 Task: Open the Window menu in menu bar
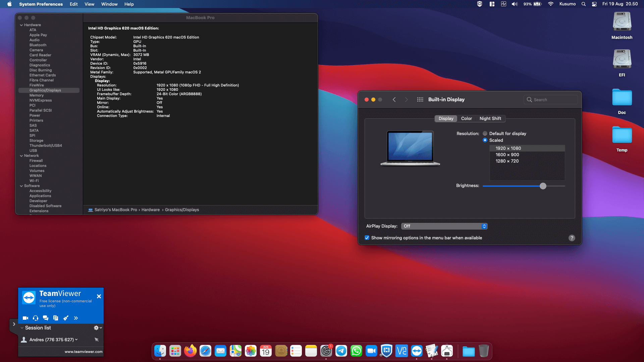(109, 4)
